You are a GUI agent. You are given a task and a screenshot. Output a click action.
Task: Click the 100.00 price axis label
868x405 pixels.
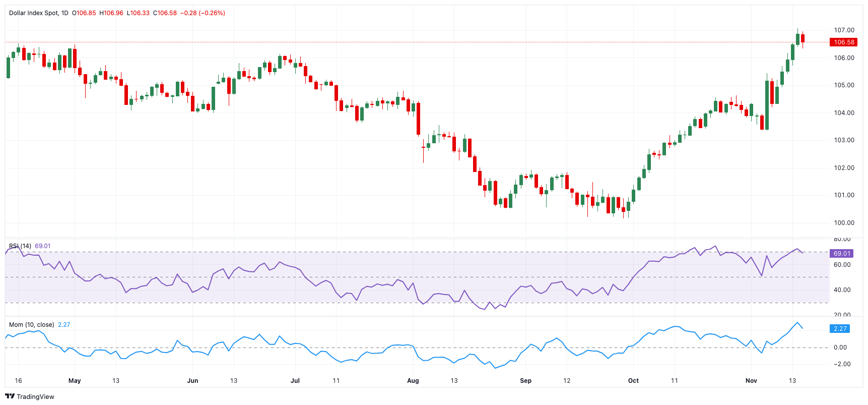844,223
